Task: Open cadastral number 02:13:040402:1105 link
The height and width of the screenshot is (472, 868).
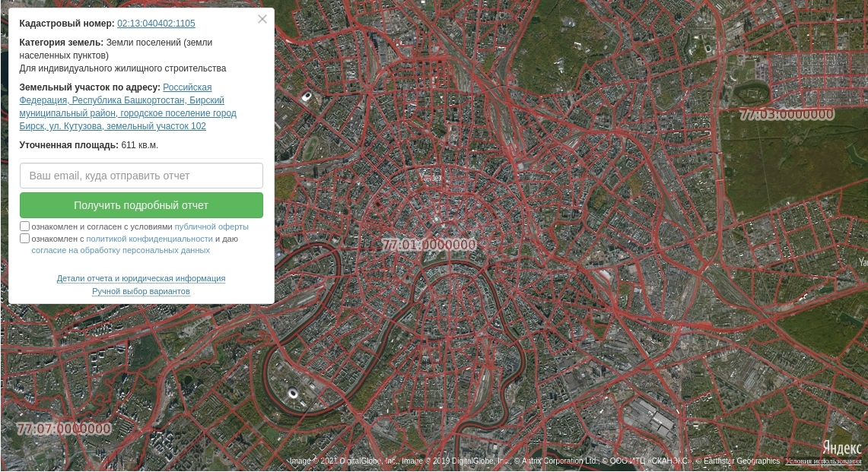Action: click(156, 24)
